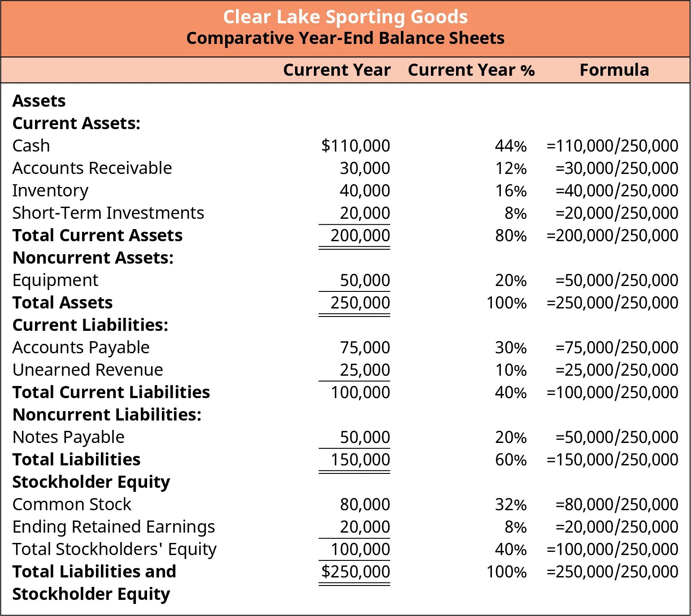Click the Inventory percentage 16%
Screen dimensions: 691x616
pyautogui.click(x=511, y=191)
